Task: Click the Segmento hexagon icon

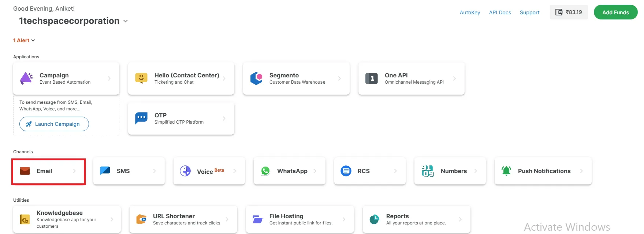Action: 256,78
